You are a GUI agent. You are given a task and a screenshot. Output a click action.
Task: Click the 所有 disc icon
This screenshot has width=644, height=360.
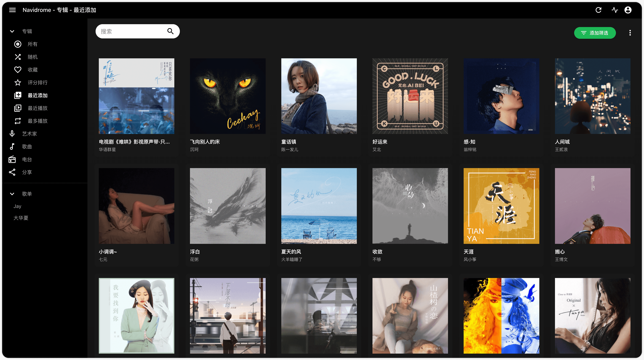18,44
